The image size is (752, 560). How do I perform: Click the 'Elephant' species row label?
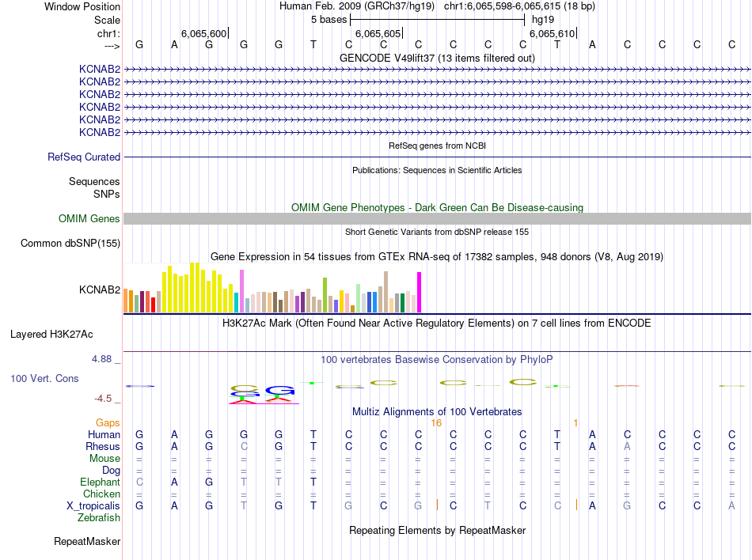[101, 482]
